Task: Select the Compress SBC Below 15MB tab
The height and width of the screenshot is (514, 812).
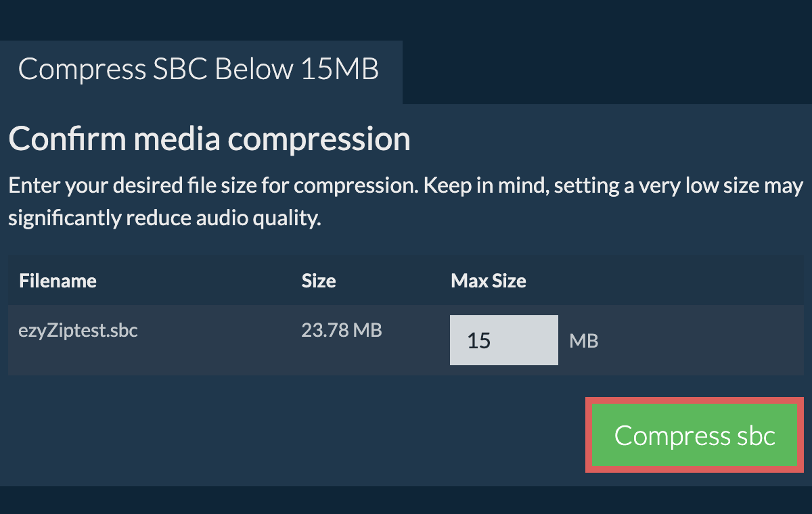Action: pyautogui.click(x=200, y=70)
